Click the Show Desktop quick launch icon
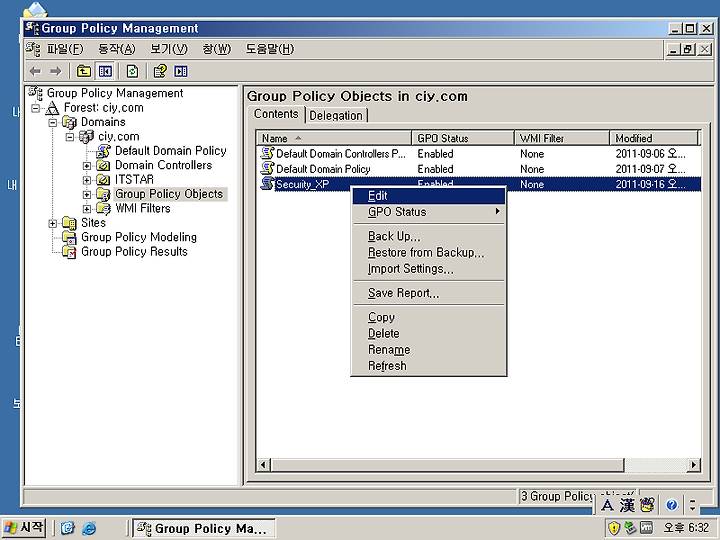Image resolution: width=720 pixels, height=540 pixels. (68, 528)
